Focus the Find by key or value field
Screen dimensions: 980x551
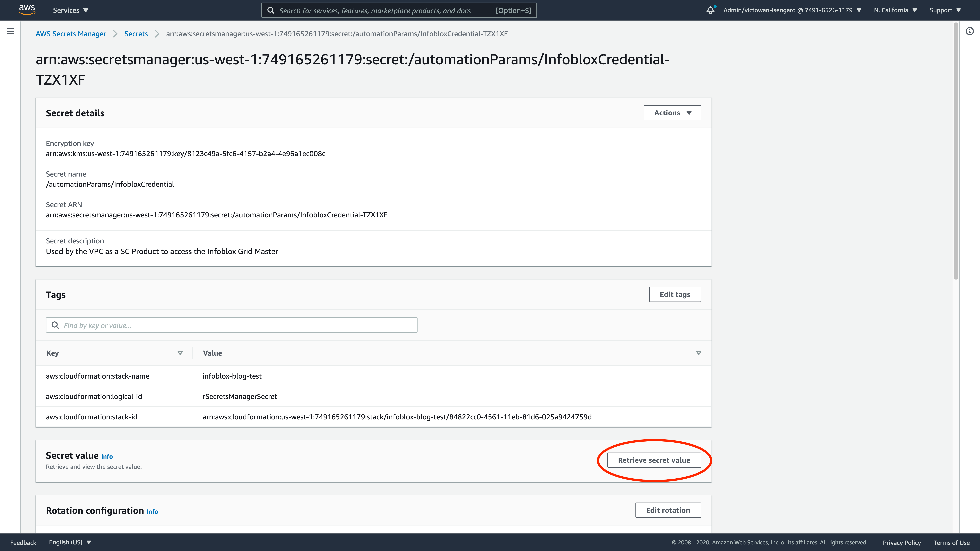tap(232, 325)
